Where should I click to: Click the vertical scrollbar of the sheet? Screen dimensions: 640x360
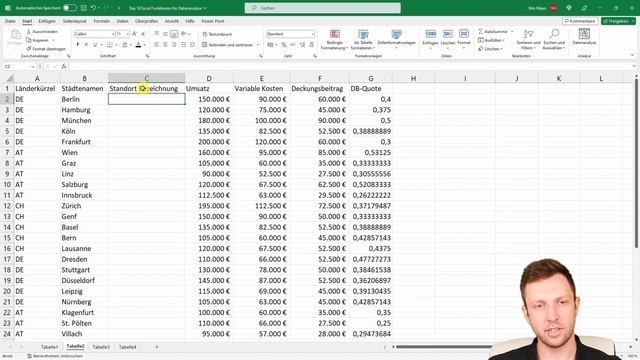[x=636, y=163]
